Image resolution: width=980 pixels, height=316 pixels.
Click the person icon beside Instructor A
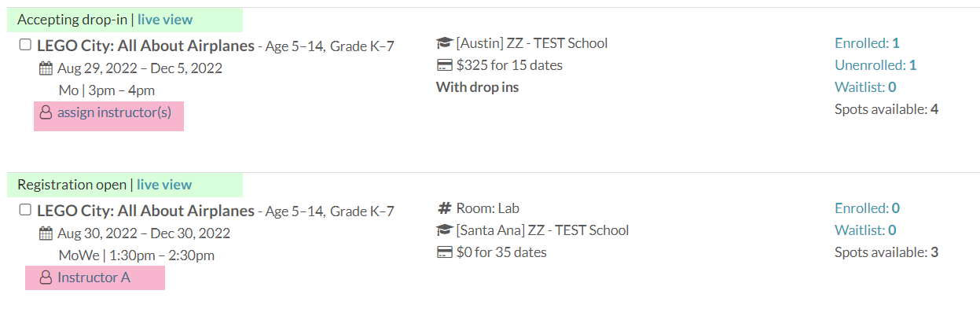click(46, 277)
